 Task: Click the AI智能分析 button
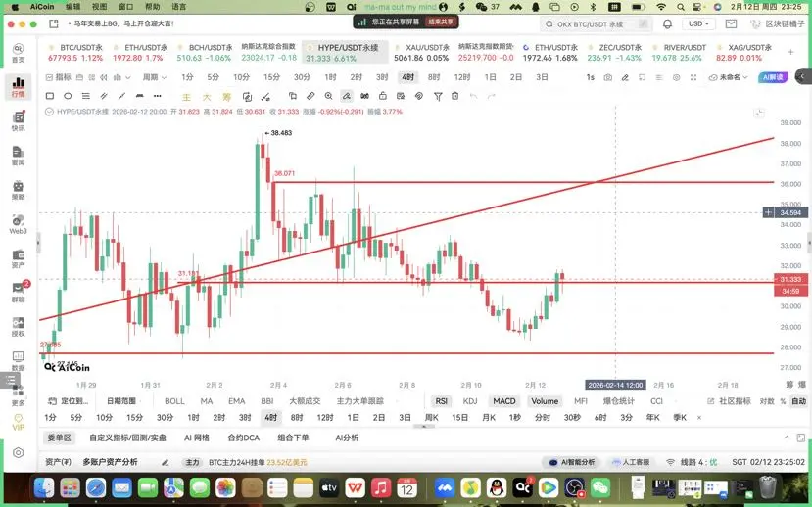click(x=572, y=462)
